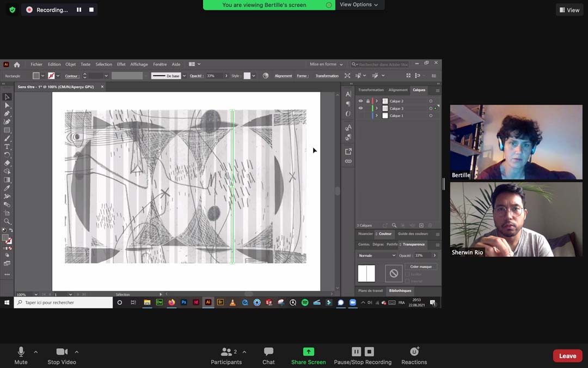Leave the Zoom meeting
The height and width of the screenshot is (368, 588).
tap(567, 356)
